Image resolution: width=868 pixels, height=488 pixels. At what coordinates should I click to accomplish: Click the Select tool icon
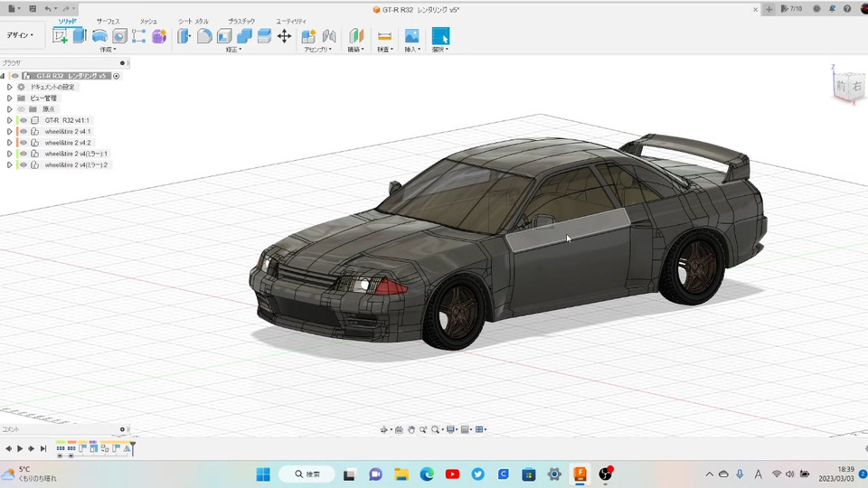click(440, 36)
